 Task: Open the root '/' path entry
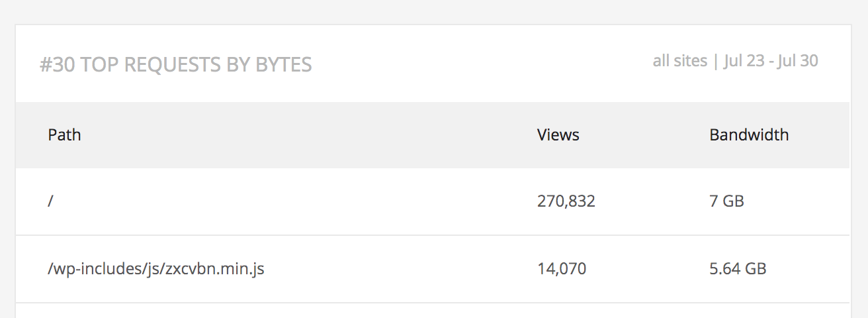tap(50, 201)
